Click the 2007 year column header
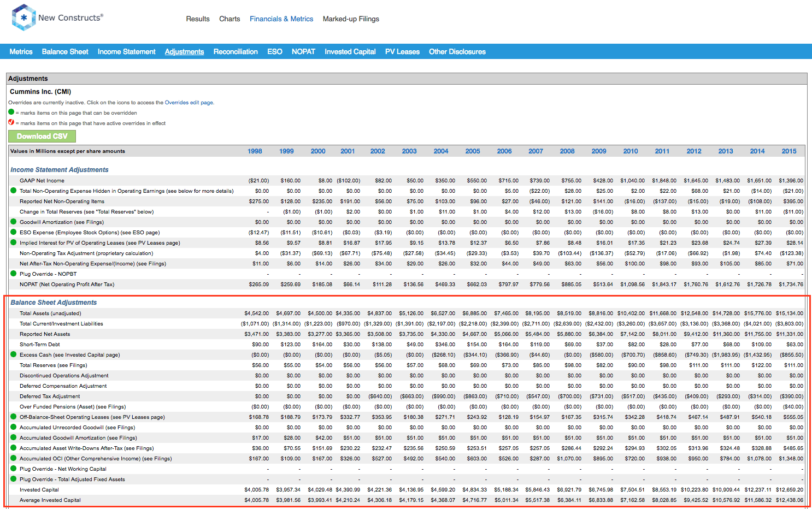The image size is (812, 509). pos(536,151)
